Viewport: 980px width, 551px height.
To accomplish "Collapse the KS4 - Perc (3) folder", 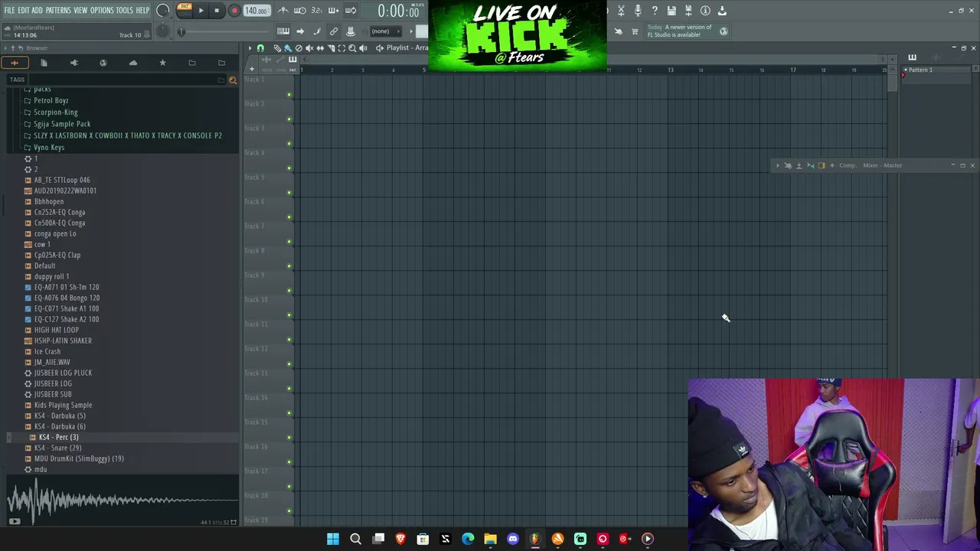I will [x=58, y=437].
